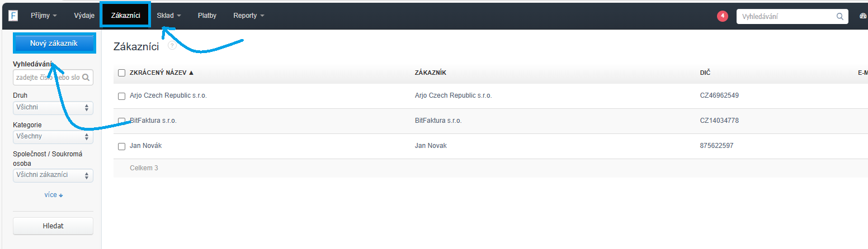Image resolution: width=868 pixels, height=249 pixels.
Task: Check the Jan Novák row checkbox
Action: [x=121, y=146]
